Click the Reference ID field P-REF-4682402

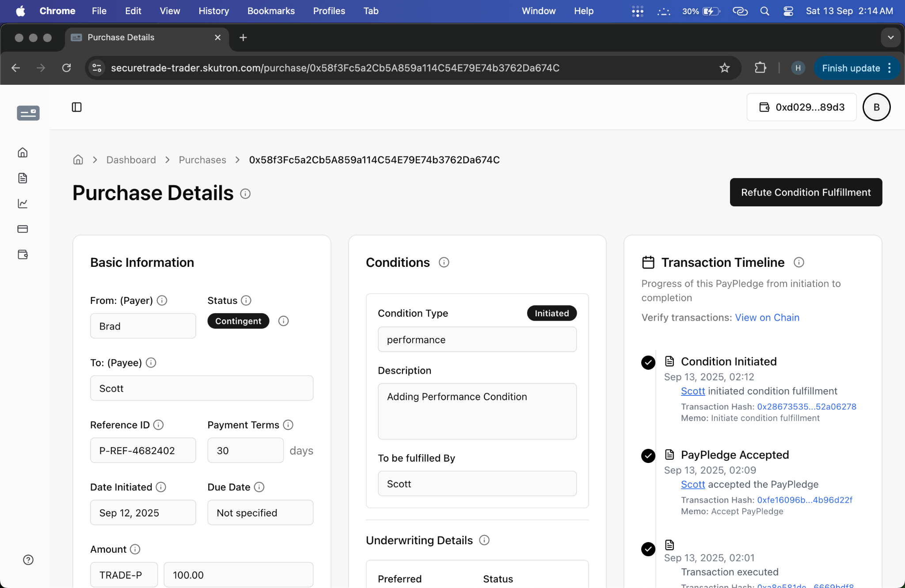(x=143, y=451)
